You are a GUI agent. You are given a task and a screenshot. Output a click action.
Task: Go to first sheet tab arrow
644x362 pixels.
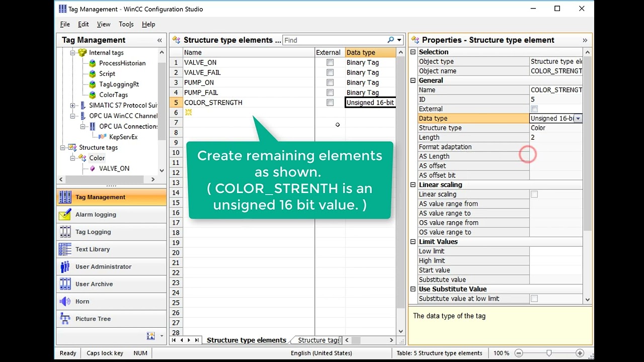(174, 340)
